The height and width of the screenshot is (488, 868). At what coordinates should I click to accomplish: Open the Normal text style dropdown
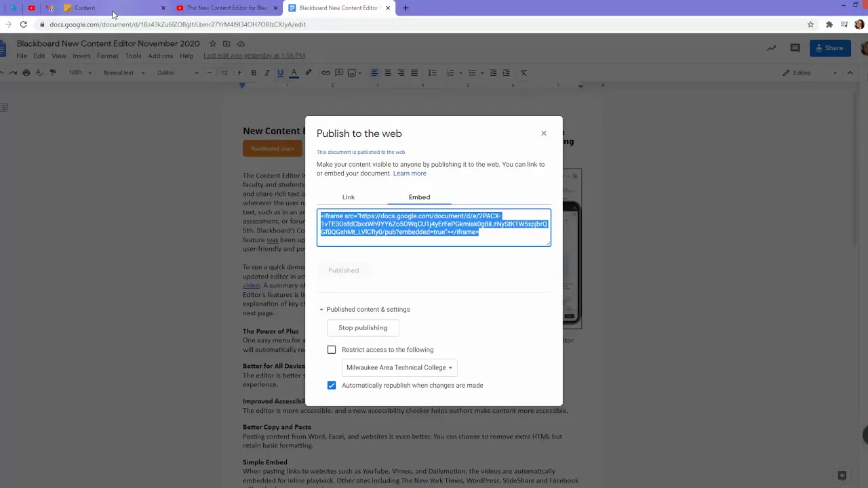click(124, 73)
